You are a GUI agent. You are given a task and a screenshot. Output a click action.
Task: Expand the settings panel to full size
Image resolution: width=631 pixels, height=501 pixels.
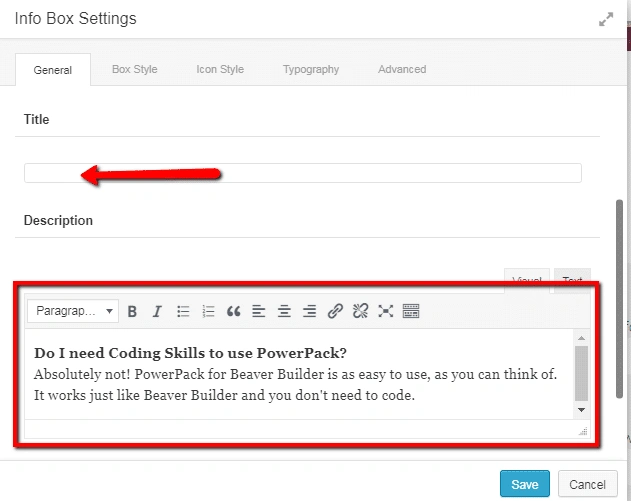coord(606,19)
